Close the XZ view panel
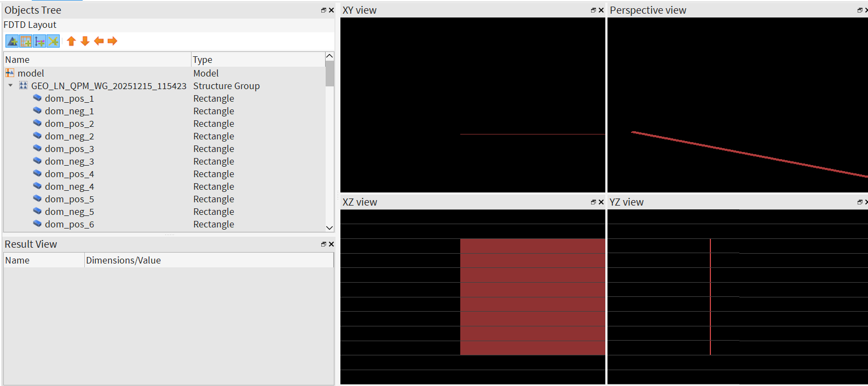The image size is (868, 386). click(601, 202)
